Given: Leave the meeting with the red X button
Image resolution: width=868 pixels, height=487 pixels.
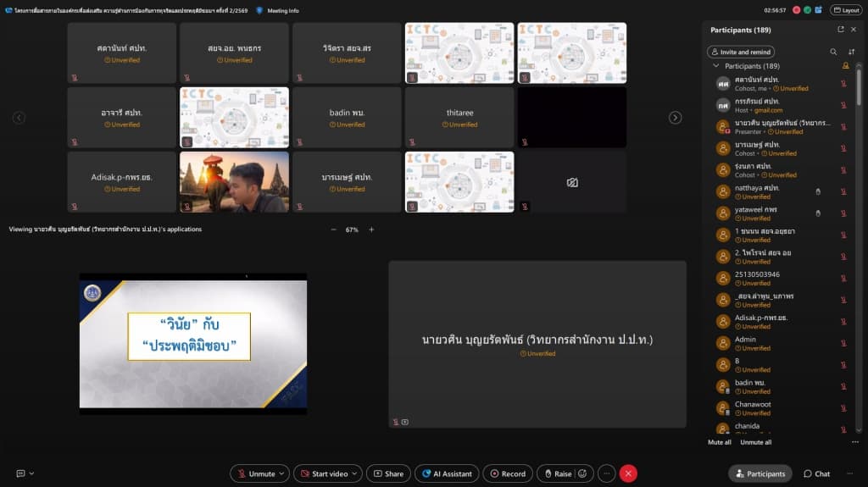Looking at the screenshot, I should (x=628, y=473).
